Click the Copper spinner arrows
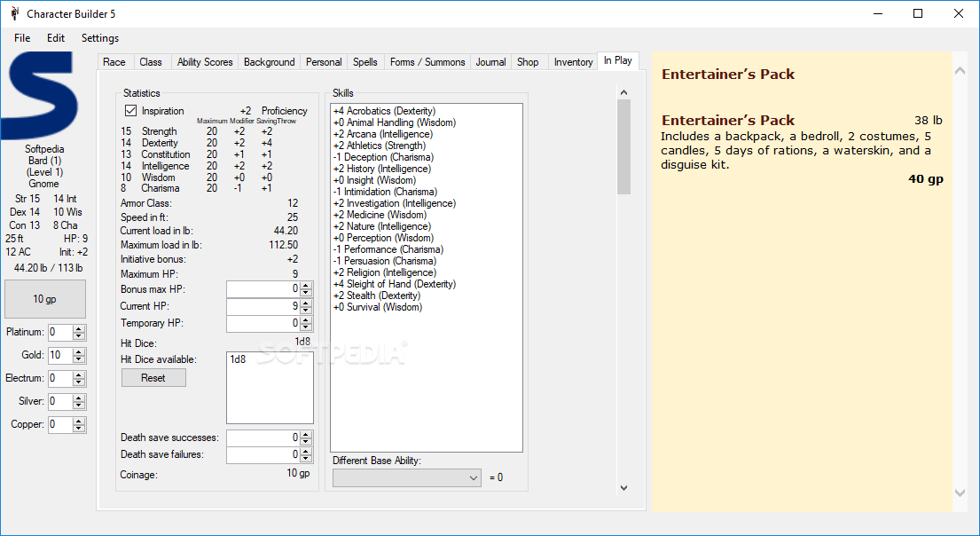The height and width of the screenshot is (536, 980). [79, 425]
